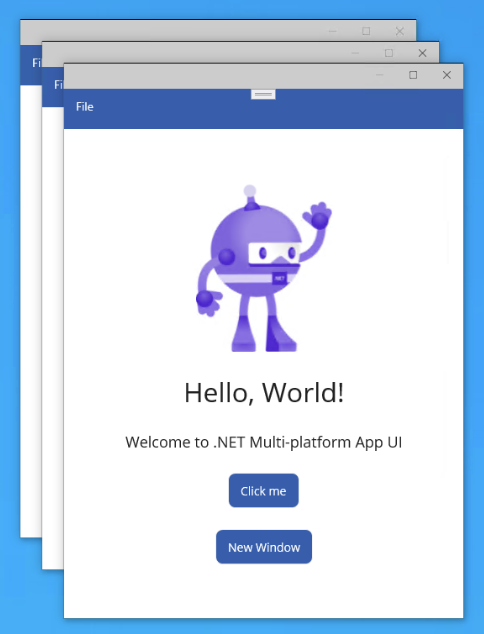Close the front window
Image resolution: width=484 pixels, height=634 pixels.
click(x=446, y=75)
